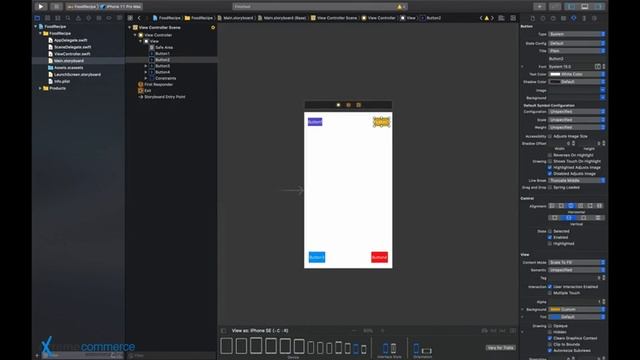This screenshot has width=640, height=360.
Task: Click the red Button4 on canvas
Action: 379,257
